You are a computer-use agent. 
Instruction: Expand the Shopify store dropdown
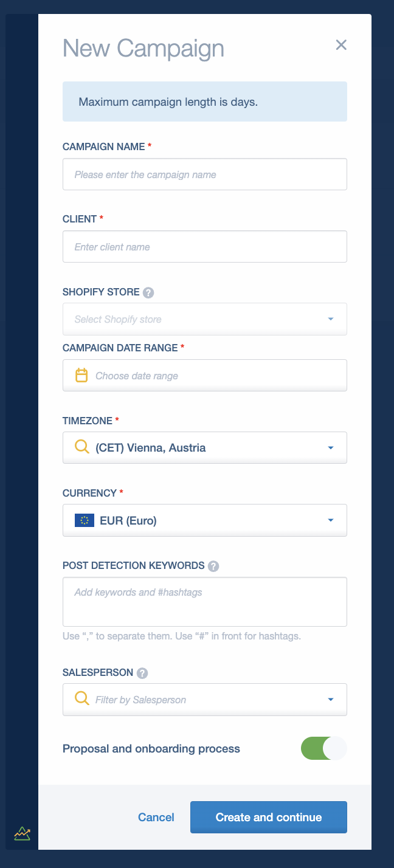205,319
